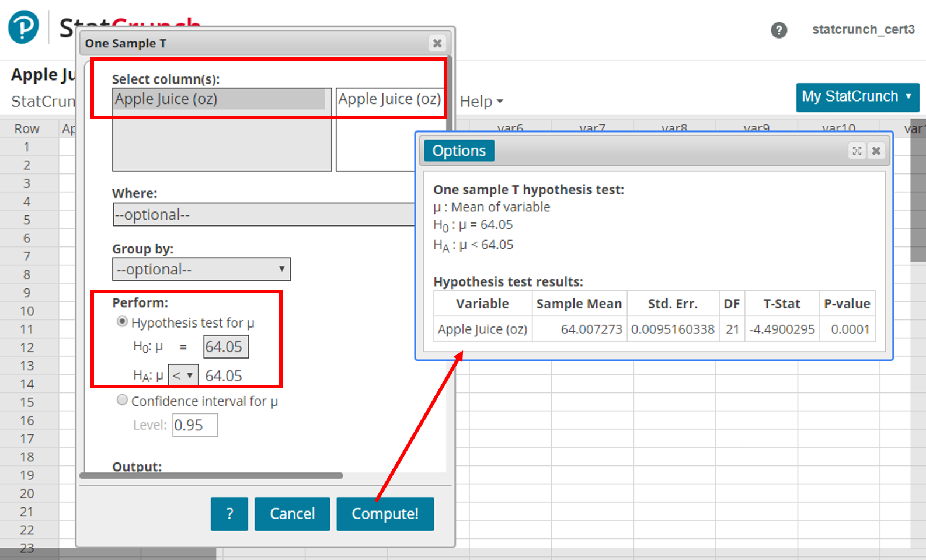Click the Where optional expression field

pos(264,214)
